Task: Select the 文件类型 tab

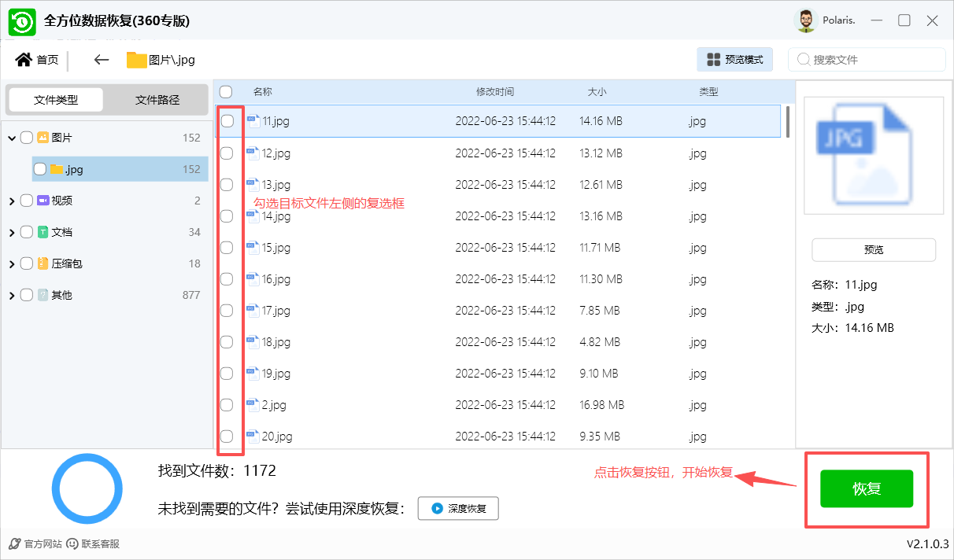Action: click(56, 100)
